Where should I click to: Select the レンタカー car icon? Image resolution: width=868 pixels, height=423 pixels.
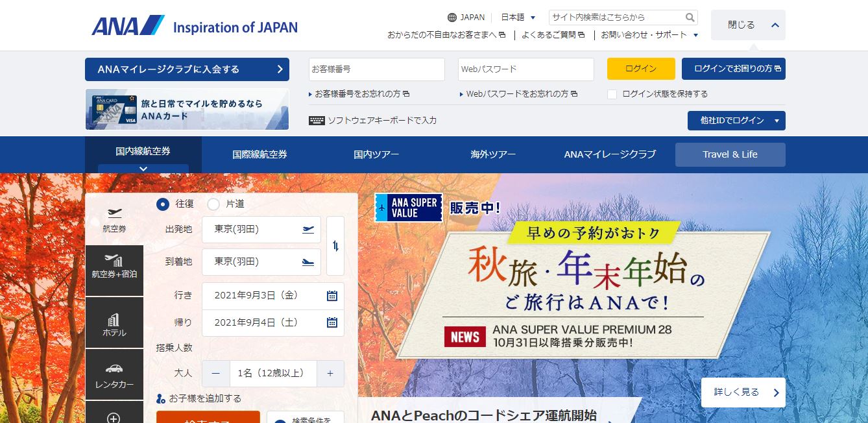[x=114, y=369]
